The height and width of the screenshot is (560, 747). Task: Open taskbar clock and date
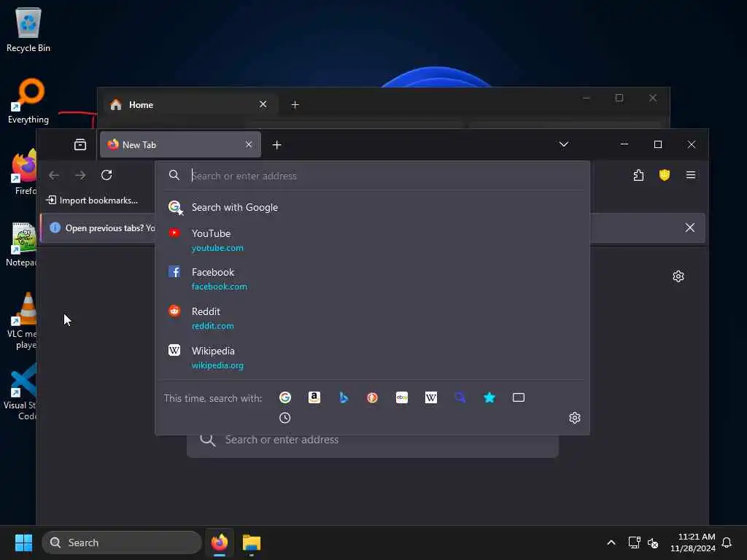pos(693,542)
